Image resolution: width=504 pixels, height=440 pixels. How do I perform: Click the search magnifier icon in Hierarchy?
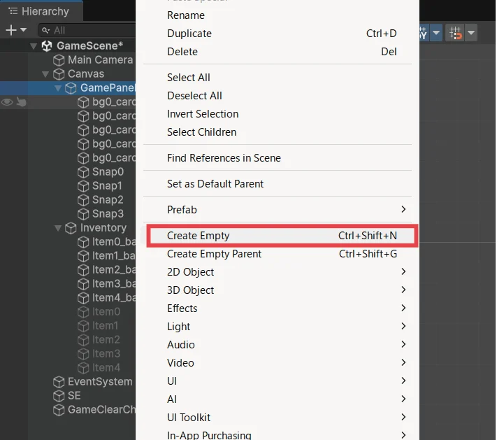coord(45,31)
